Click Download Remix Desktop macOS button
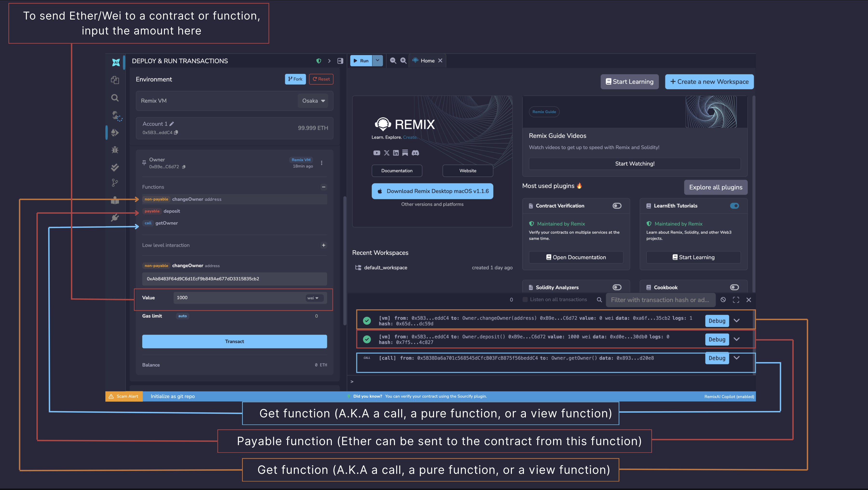The image size is (868, 490). tap(432, 191)
